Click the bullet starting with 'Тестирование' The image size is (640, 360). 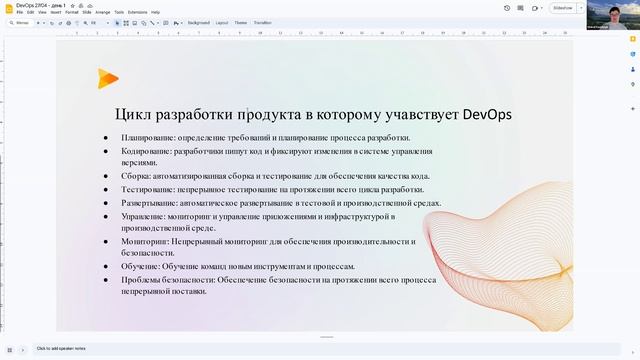pyautogui.click(x=272, y=190)
